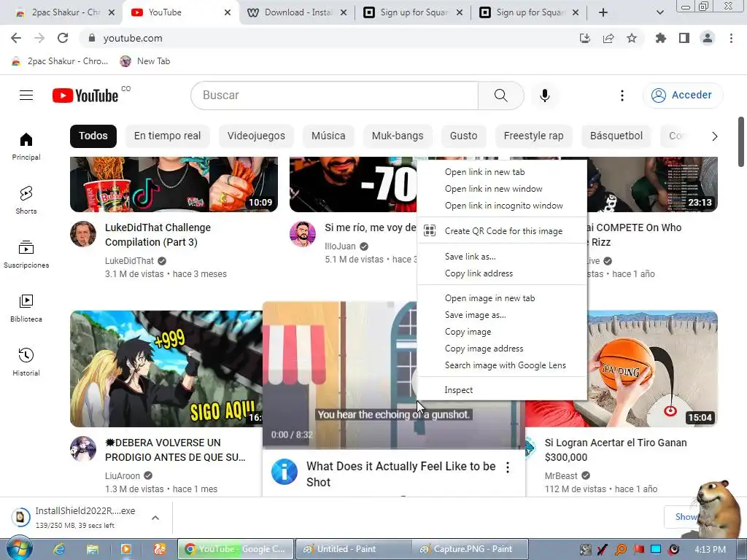
Task: Select 'Open link in new tab'
Action: [502, 172]
